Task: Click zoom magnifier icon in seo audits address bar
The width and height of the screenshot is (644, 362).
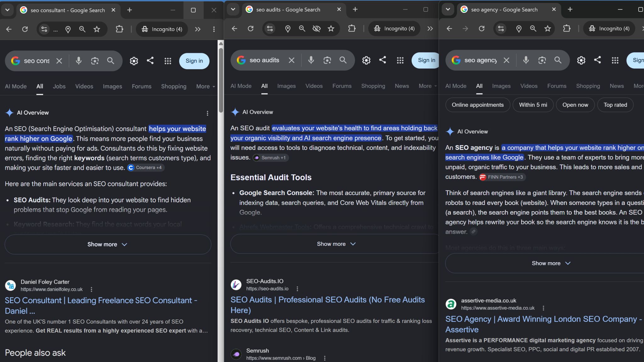Action: [x=302, y=29]
